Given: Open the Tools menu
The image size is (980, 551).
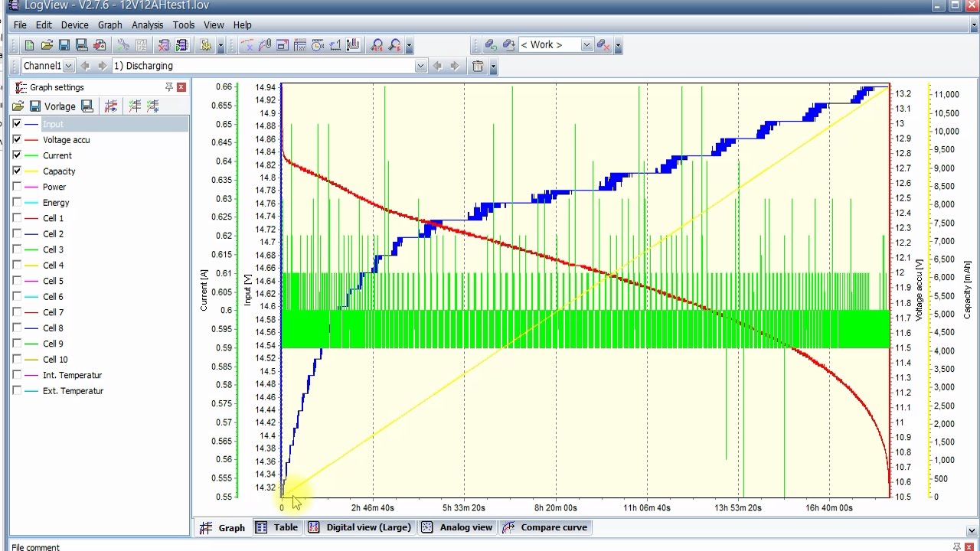Looking at the screenshot, I should pyautogui.click(x=184, y=25).
